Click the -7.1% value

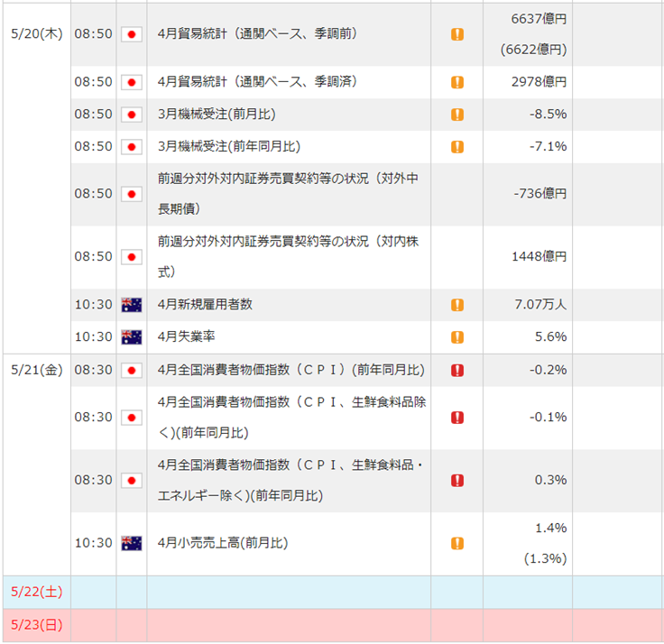[x=548, y=146]
